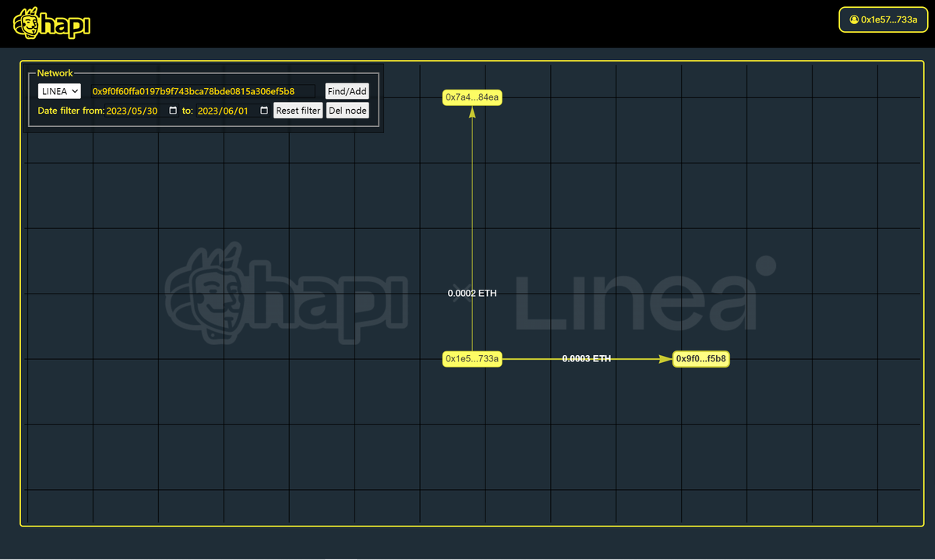
Task: Click the 0.0002 ETH edge label
Action: pyautogui.click(x=472, y=294)
